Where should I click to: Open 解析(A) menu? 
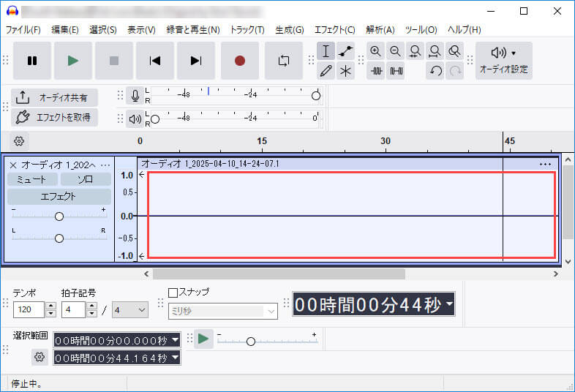[380, 30]
